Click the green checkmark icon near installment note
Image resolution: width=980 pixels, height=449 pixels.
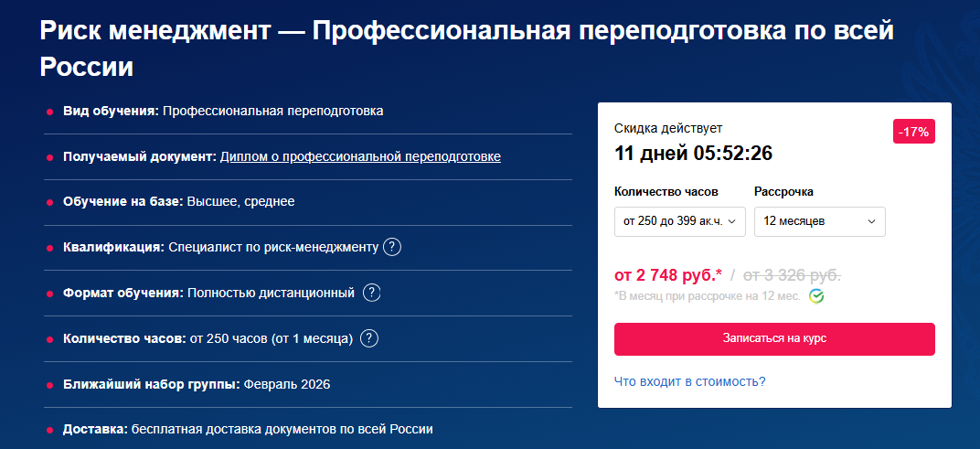coord(816,296)
